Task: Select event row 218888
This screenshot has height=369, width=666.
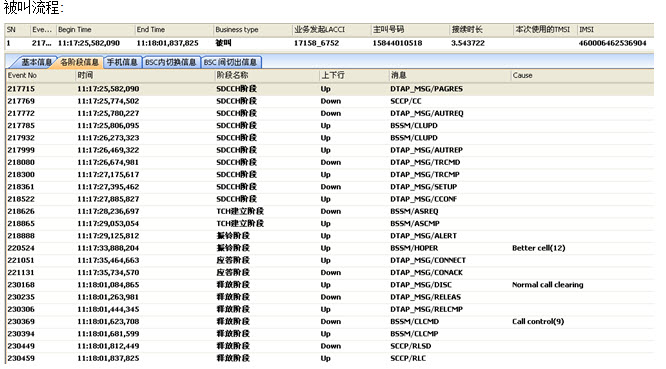Action: point(330,236)
